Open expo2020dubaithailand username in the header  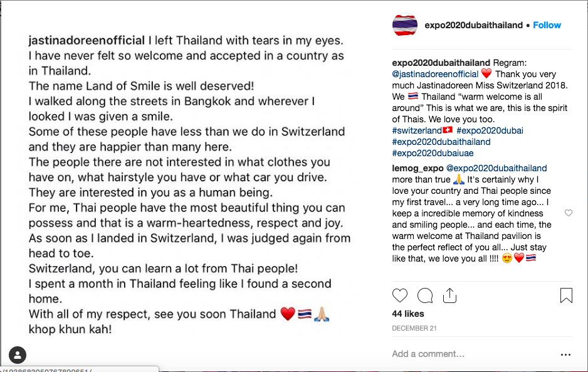tap(473, 25)
